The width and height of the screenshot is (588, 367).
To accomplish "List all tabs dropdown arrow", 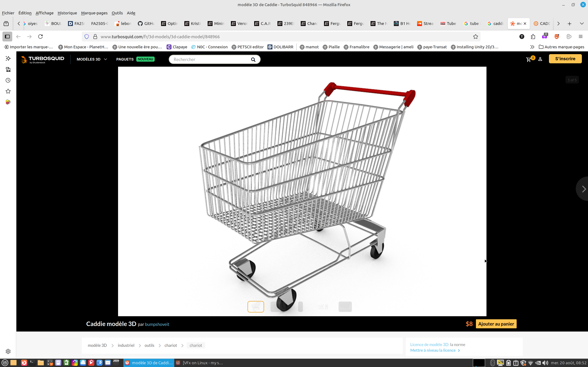I will pos(582,24).
